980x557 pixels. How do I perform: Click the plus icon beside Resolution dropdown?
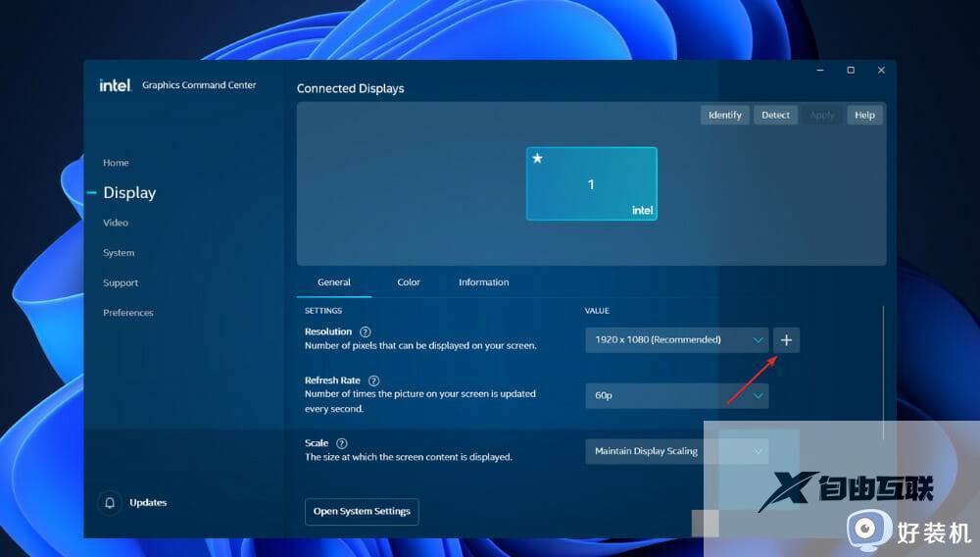786,340
